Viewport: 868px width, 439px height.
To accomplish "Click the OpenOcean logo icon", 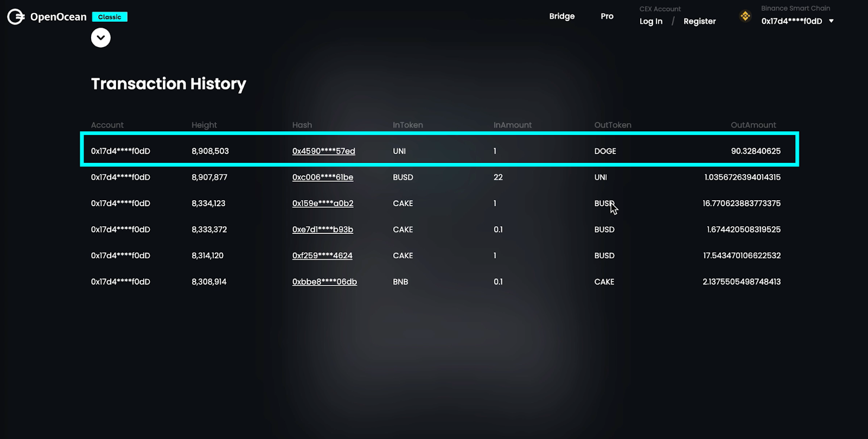I will [16, 17].
